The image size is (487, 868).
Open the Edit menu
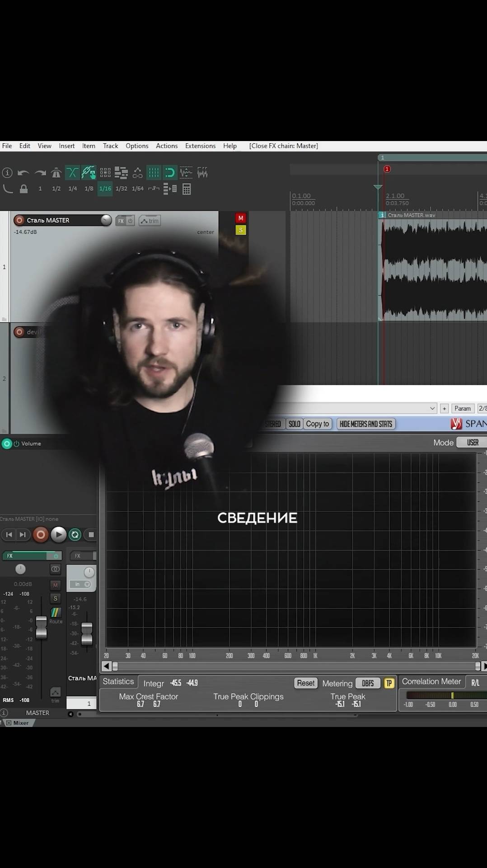tap(25, 146)
